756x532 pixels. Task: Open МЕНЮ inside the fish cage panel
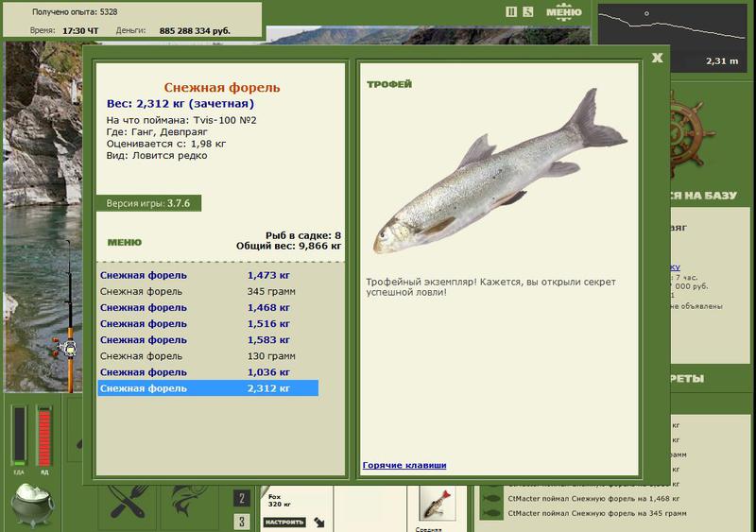point(125,243)
